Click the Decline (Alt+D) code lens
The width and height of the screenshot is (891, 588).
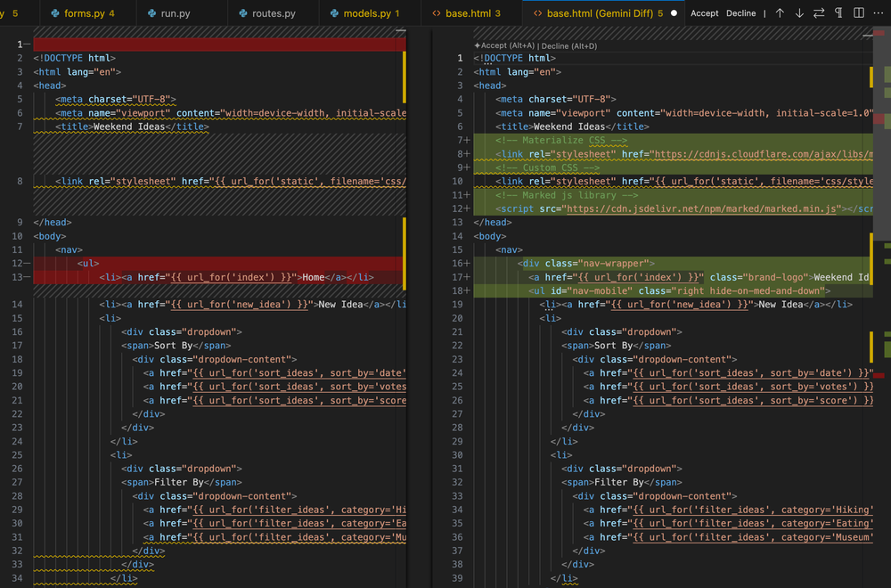pos(569,46)
